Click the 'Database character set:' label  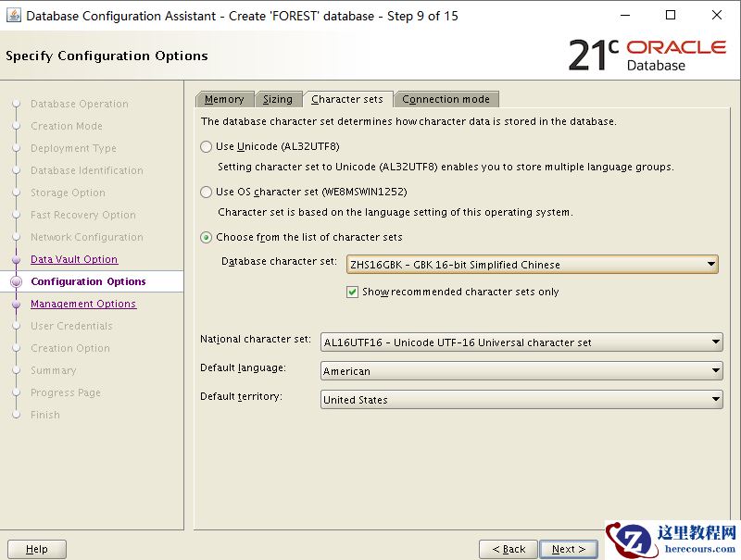point(280,261)
